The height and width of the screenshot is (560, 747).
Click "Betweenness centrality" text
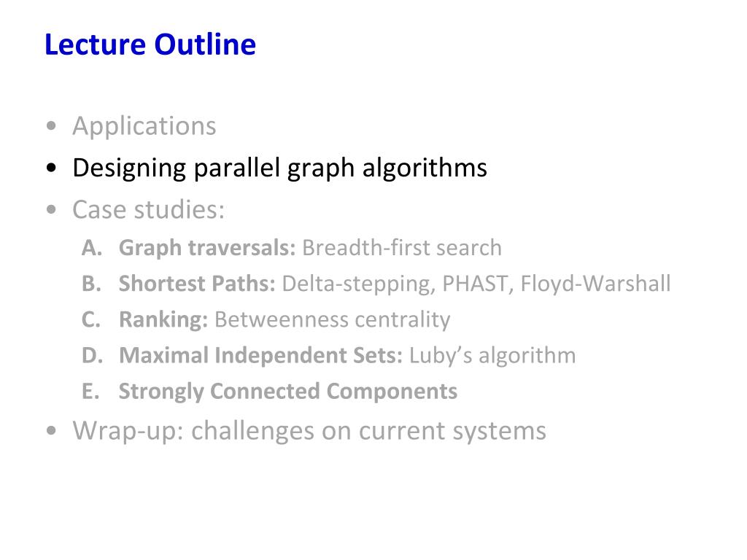333,319
